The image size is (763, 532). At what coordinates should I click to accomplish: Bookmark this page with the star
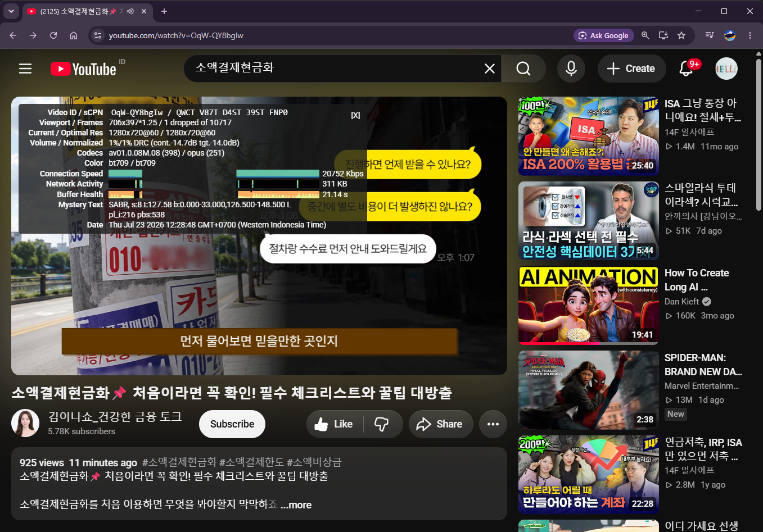tap(681, 35)
